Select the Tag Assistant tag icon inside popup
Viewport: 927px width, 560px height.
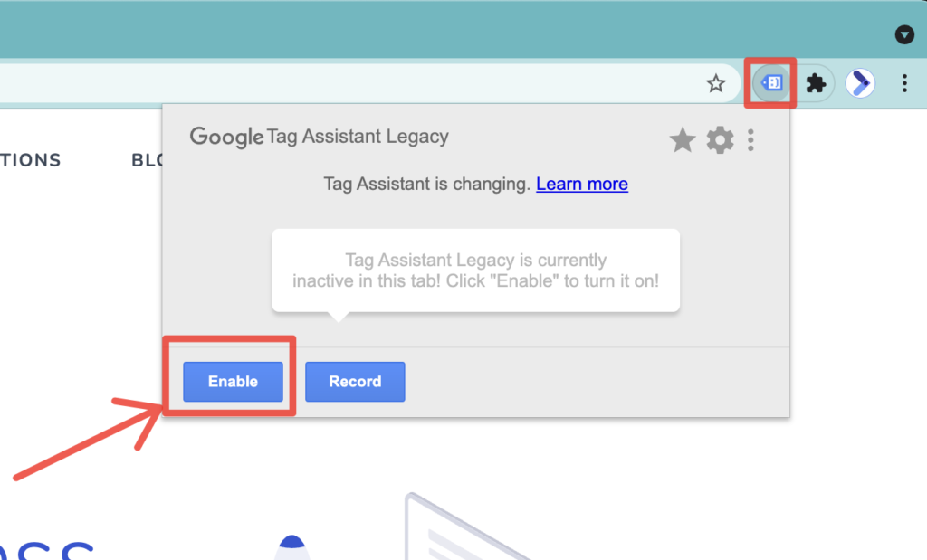coord(770,82)
